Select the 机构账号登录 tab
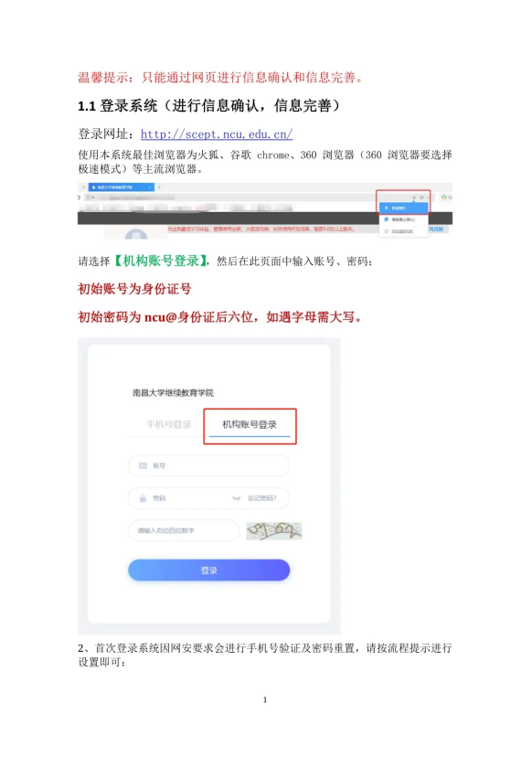532x757 pixels. click(250, 425)
